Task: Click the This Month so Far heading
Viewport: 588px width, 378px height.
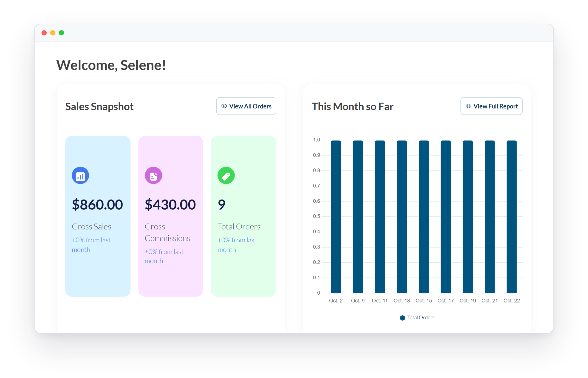Action: [353, 106]
